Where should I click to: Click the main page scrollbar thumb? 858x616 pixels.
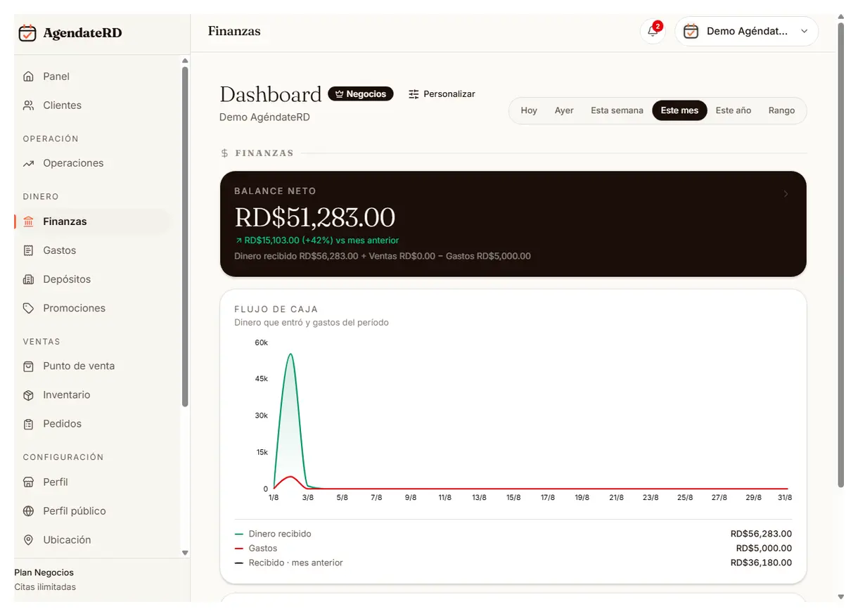coord(840,255)
